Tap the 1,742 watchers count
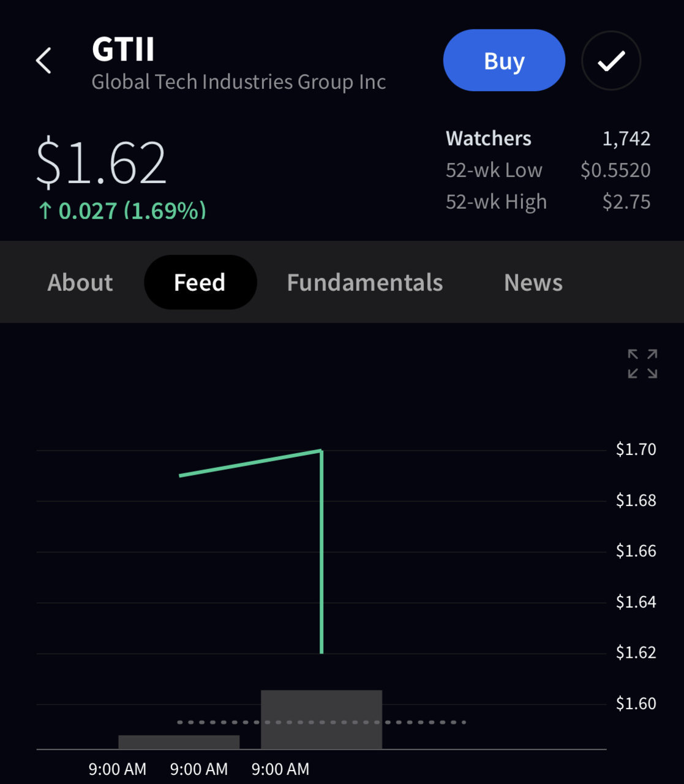684x784 pixels. coord(626,138)
